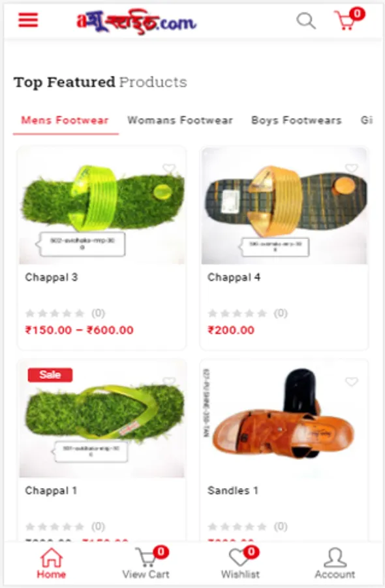Toggle wishlist heart on Chappal 4
Image resolution: width=385 pixels, height=588 pixels.
click(x=351, y=169)
